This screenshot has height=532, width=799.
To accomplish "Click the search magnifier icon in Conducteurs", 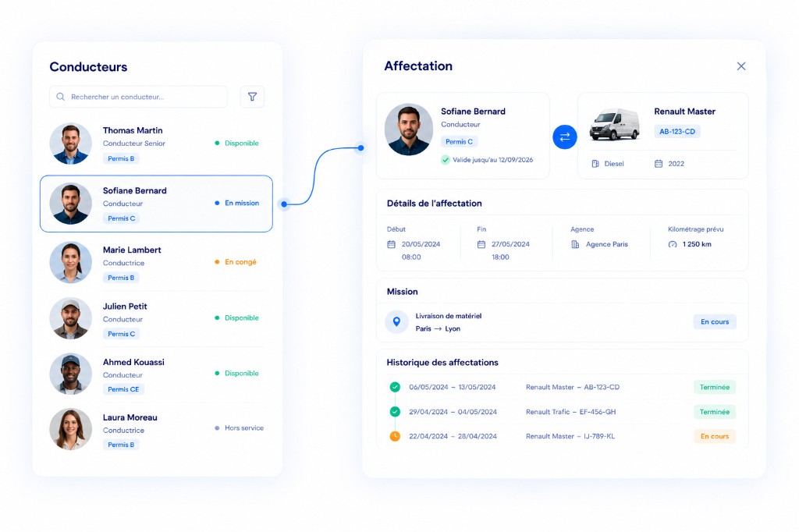I will 61,97.
